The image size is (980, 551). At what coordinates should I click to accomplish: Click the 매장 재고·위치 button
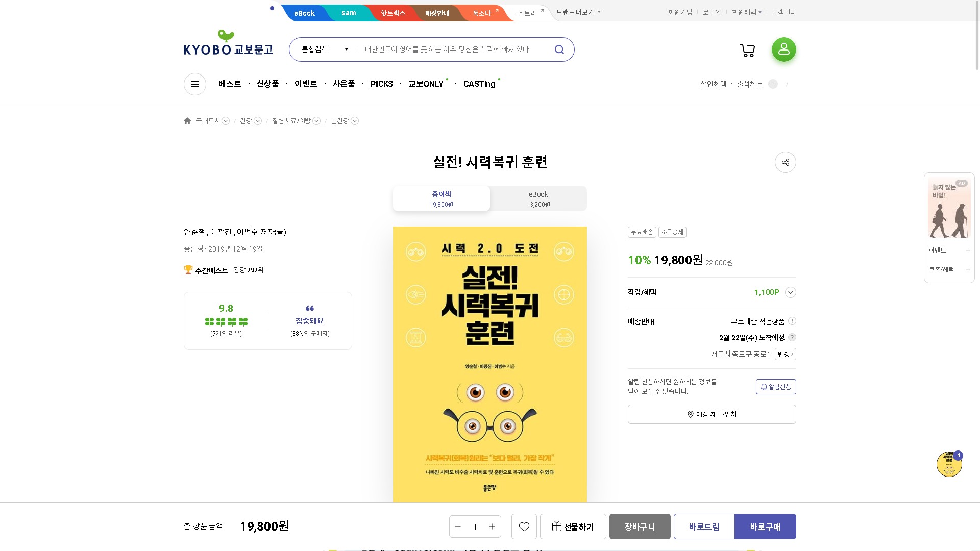point(712,414)
